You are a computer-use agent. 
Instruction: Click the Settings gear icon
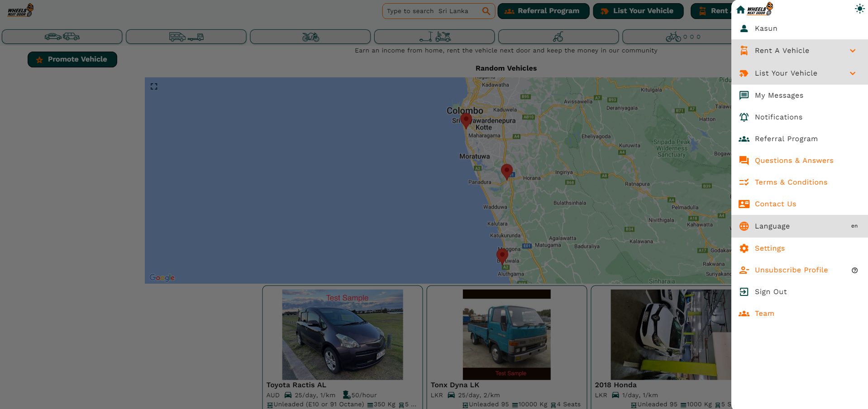coord(744,248)
